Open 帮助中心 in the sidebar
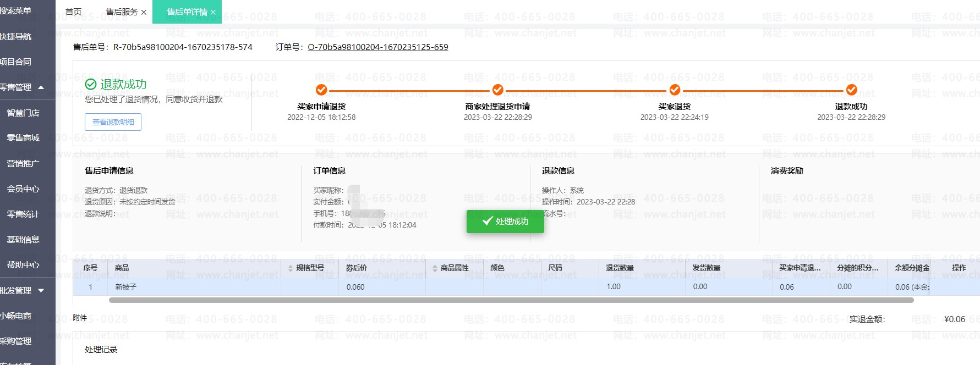980x365 pixels. click(23, 264)
